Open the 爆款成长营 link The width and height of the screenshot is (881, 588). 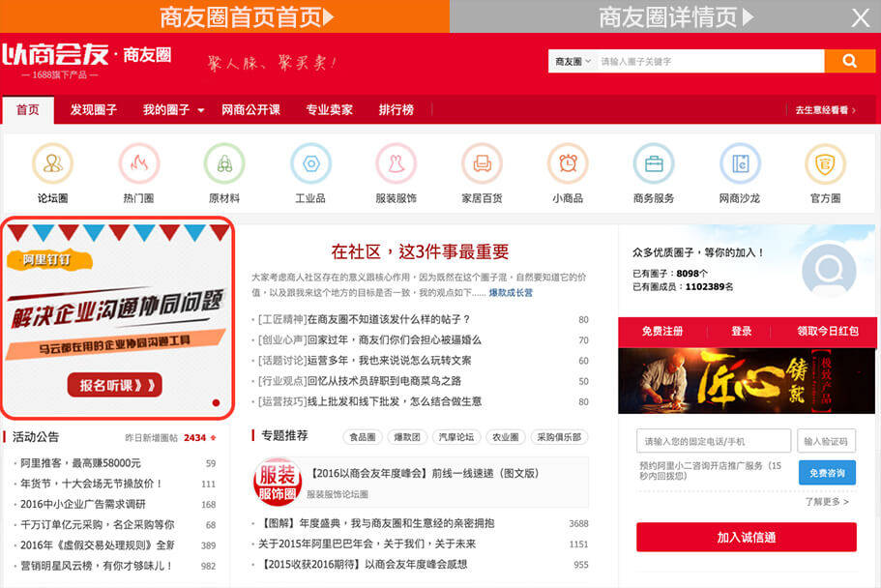point(511,293)
